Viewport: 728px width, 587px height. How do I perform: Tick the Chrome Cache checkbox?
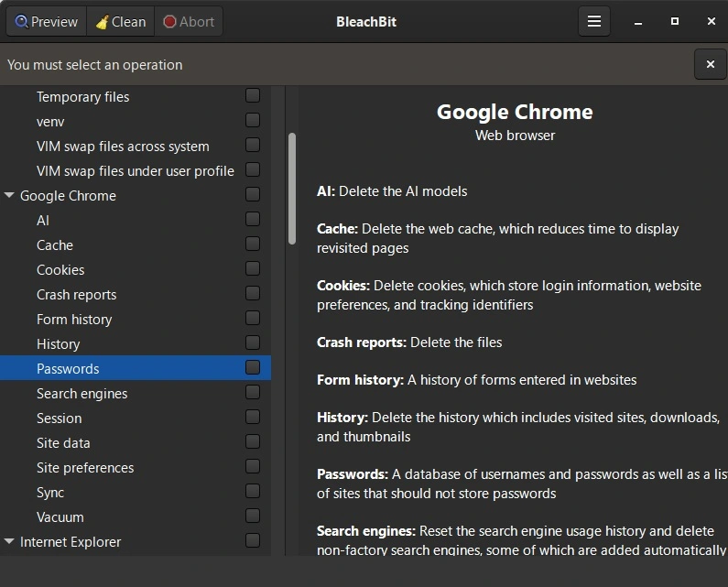pos(253,244)
